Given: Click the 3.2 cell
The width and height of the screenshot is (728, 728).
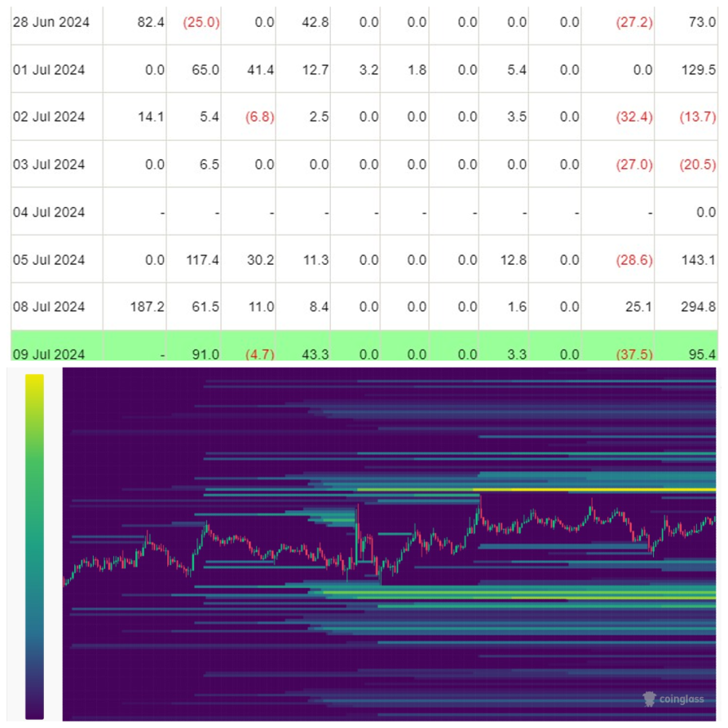Looking at the screenshot, I should [x=368, y=70].
